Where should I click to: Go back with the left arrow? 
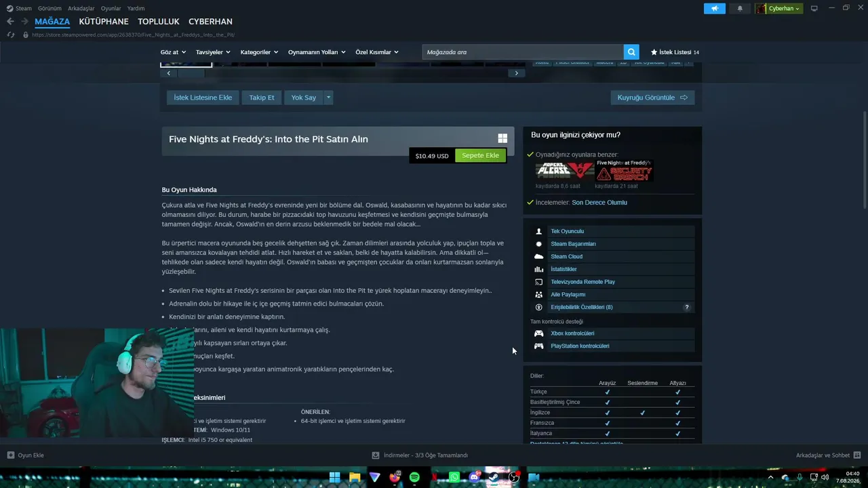pyautogui.click(x=10, y=22)
